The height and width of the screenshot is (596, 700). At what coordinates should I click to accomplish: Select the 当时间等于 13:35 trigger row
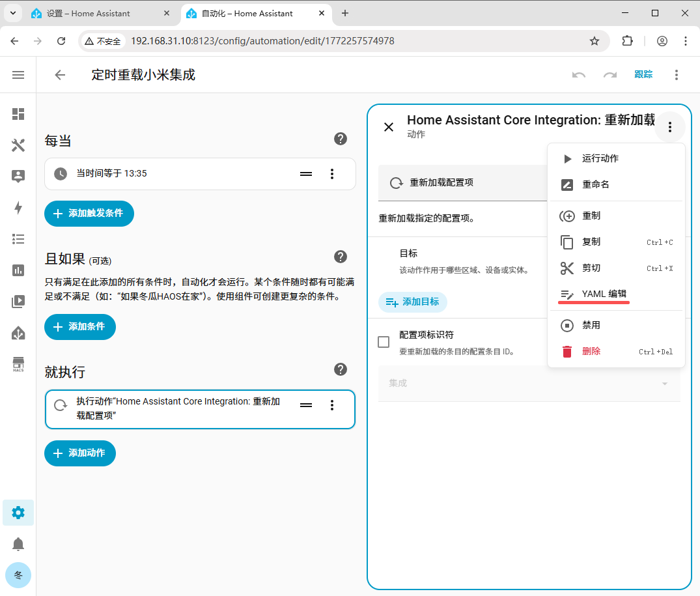coord(200,174)
